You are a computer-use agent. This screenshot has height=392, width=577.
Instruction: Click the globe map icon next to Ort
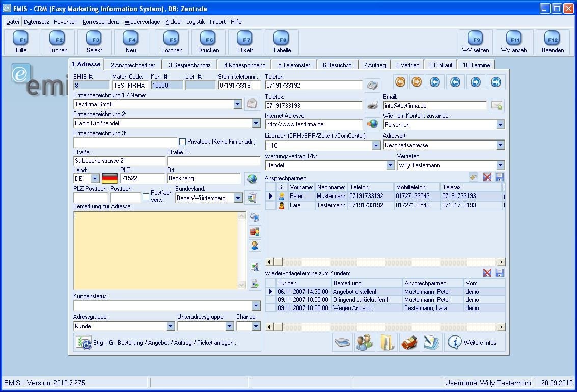[x=252, y=178]
